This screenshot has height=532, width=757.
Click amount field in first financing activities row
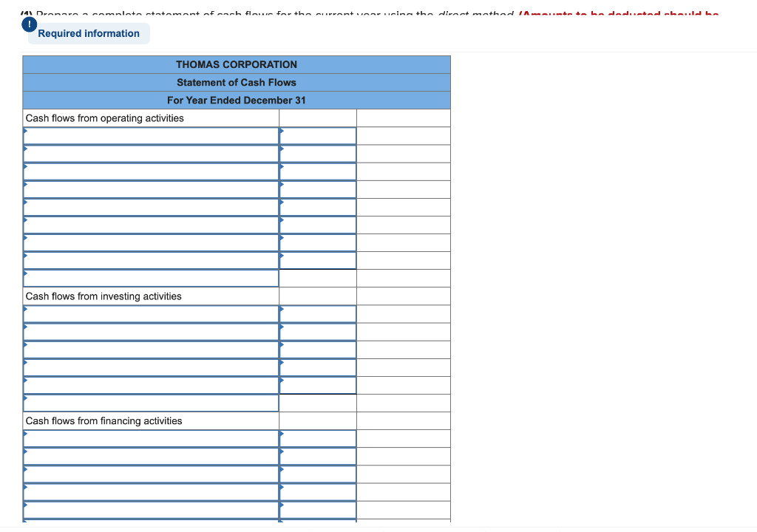coord(318,439)
